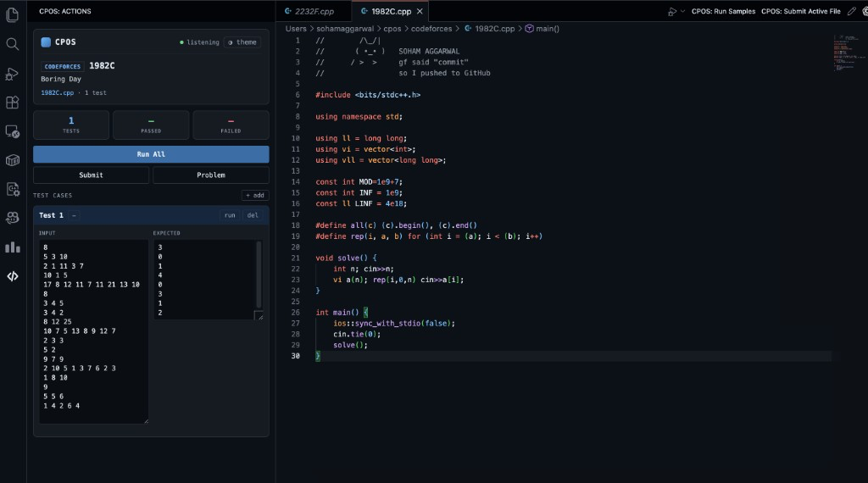
Task: Click CPOS: Submit Active File
Action: coord(800,11)
